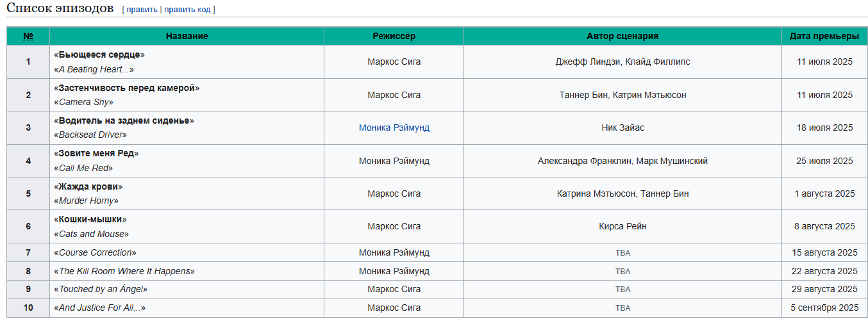Click the "Название" column header
868x328 pixels.
187,36
